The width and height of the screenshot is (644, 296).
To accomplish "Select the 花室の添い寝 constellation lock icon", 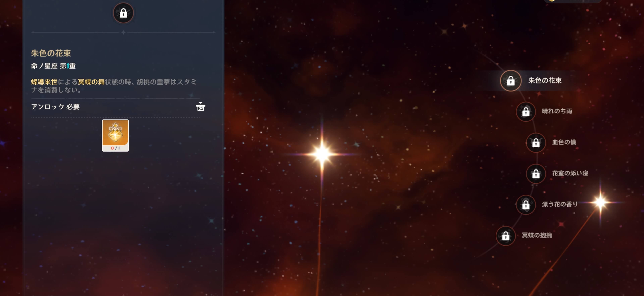I will click(x=535, y=173).
